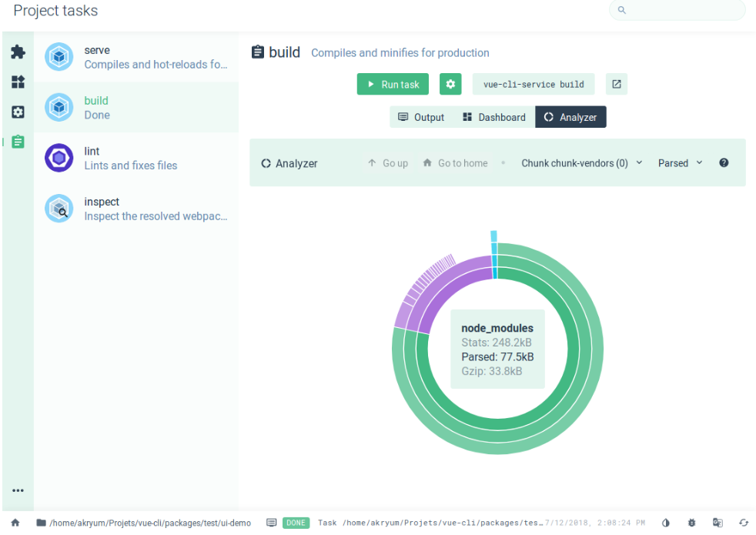Toggle the logs panel in status bar
Image resolution: width=756 pixels, height=535 pixels.
(x=272, y=523)
